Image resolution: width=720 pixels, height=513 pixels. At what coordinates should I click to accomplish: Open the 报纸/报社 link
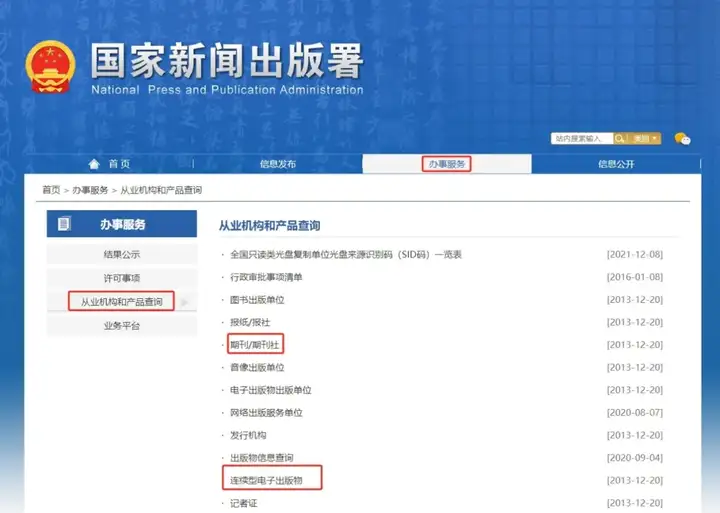(250, 322)
